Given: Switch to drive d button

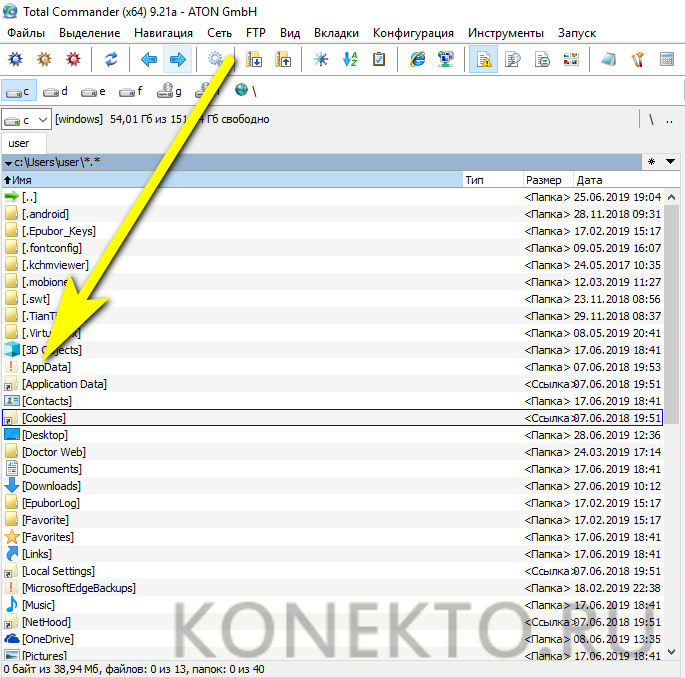Looking at the screenshot, I should coord(56,91).
